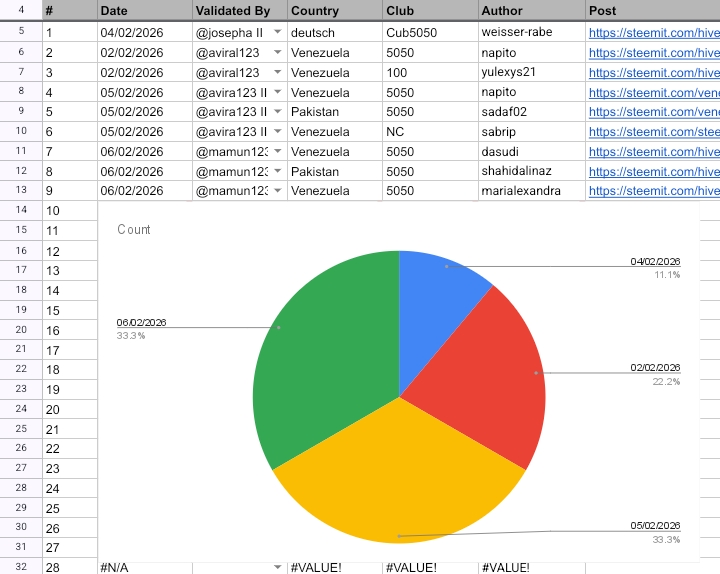Select the sadaf02 author cell
This screenshot has height=574, width=720.
click(x=532, y=112)
